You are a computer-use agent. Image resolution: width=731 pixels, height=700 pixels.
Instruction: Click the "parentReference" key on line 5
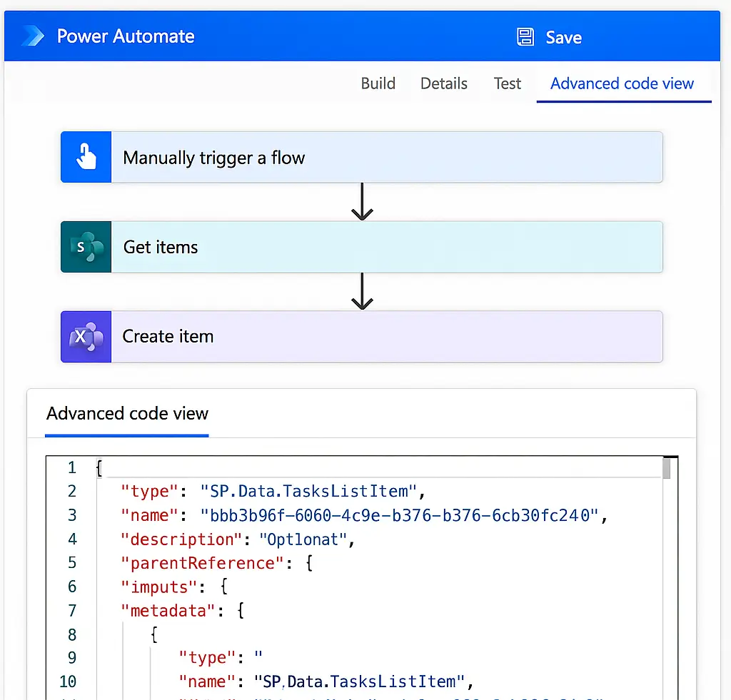click(x=202, y=563)
